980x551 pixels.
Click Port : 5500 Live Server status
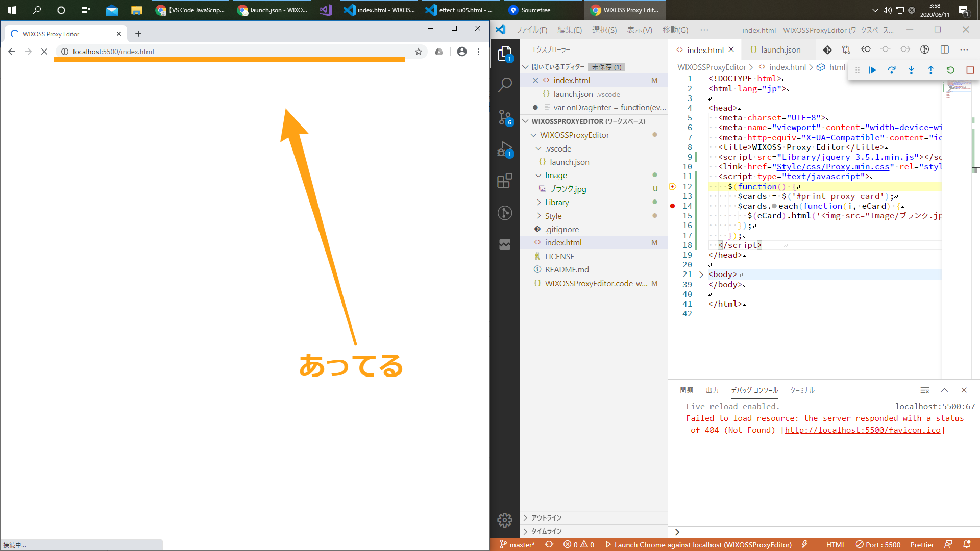[878, 545]
